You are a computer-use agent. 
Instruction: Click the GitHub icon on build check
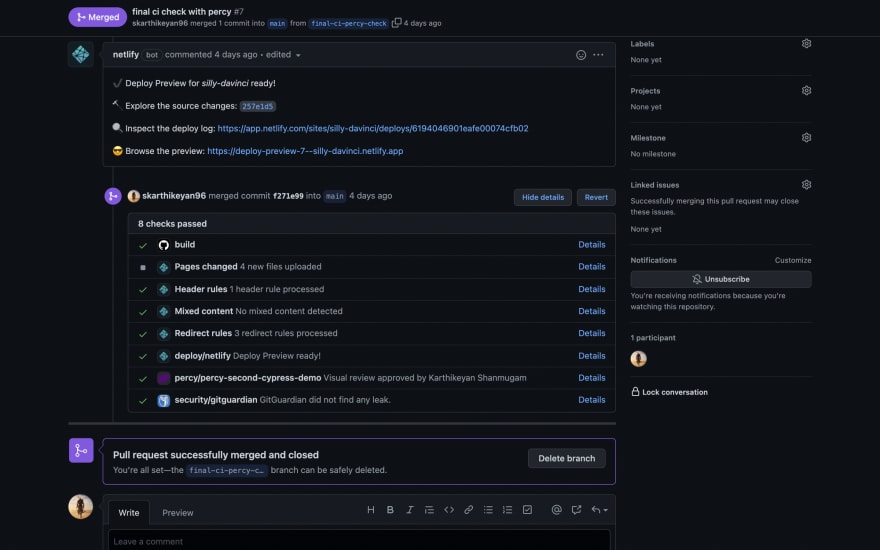[163, 245]
